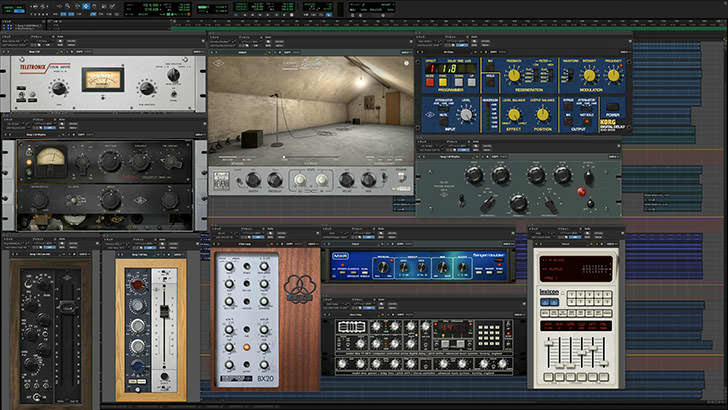The height and width of the screenshot is (410, 728).
Task: Click the output fader on the Neve-style strip
Action: click(164, 311)
